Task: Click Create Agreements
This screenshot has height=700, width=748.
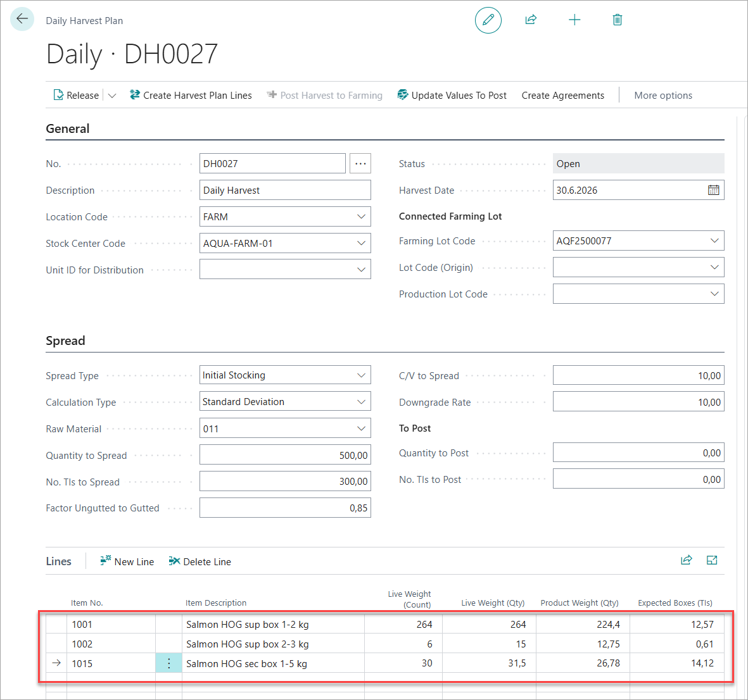Action: pos(563,96)
